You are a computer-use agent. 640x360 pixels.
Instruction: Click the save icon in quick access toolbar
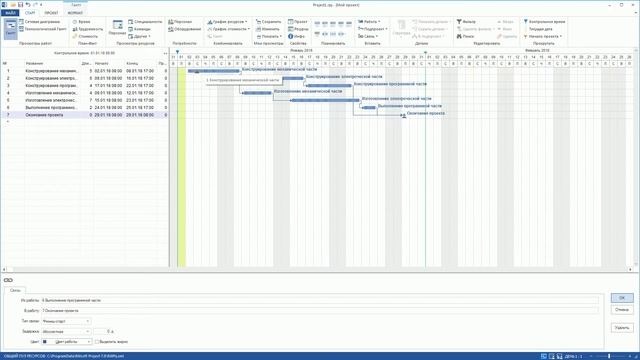tap(20, 4)
